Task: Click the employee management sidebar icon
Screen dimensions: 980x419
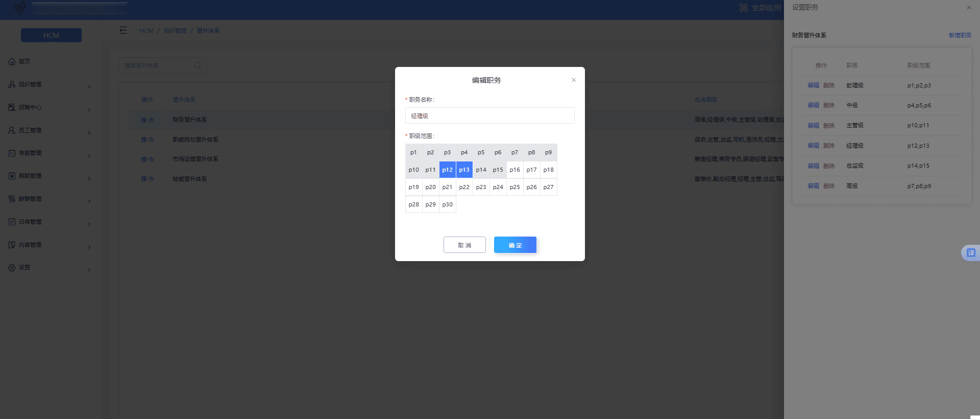Action: 12,130
